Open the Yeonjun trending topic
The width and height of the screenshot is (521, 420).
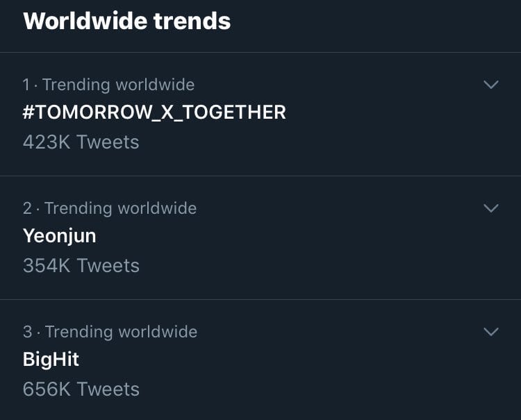[60, 236]
